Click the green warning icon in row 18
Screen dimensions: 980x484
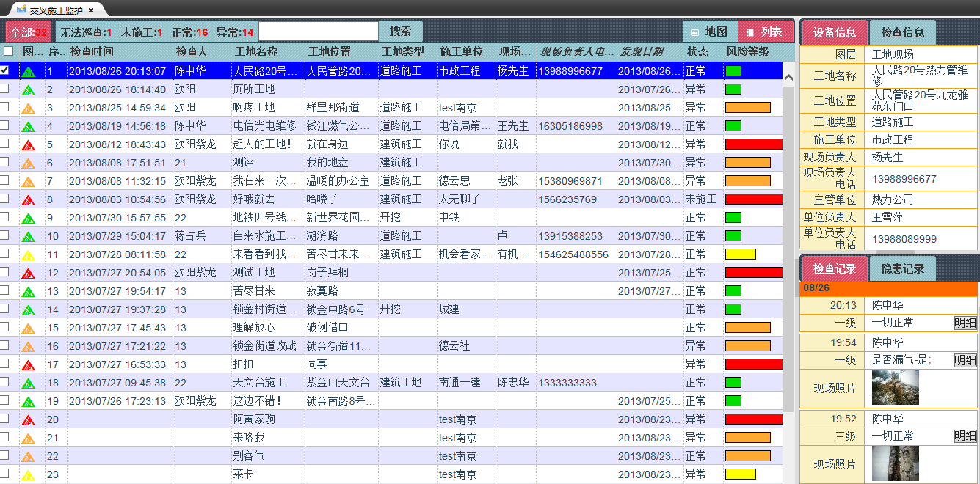[x=29, y=383]
